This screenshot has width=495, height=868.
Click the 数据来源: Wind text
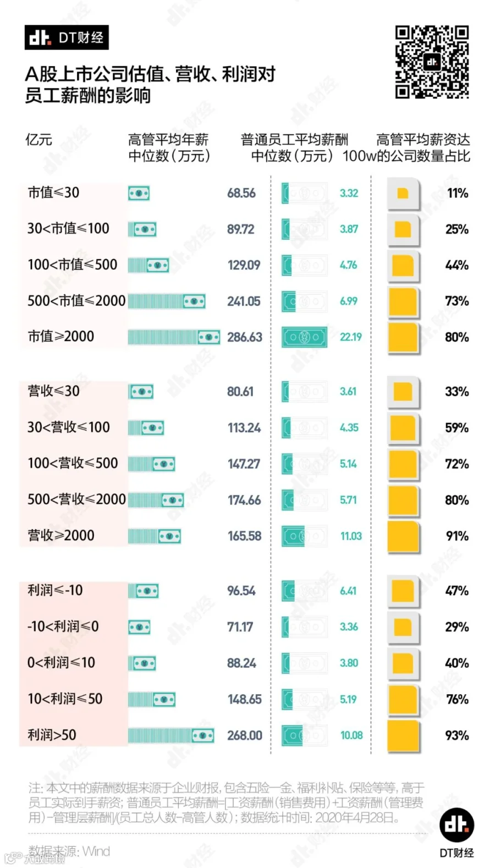[x=69, y=851]
